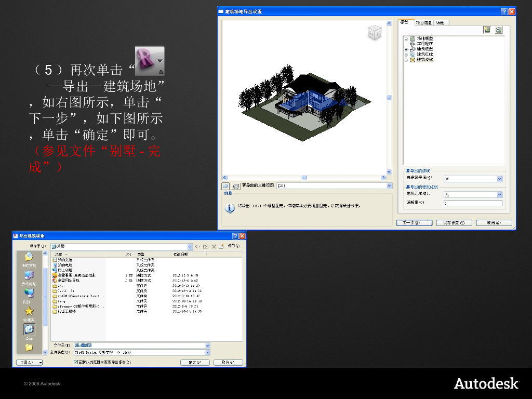Open the 要导出的三维视图 dropdown
This screenshot has width=532, height=399.
(x=389, y=185)
